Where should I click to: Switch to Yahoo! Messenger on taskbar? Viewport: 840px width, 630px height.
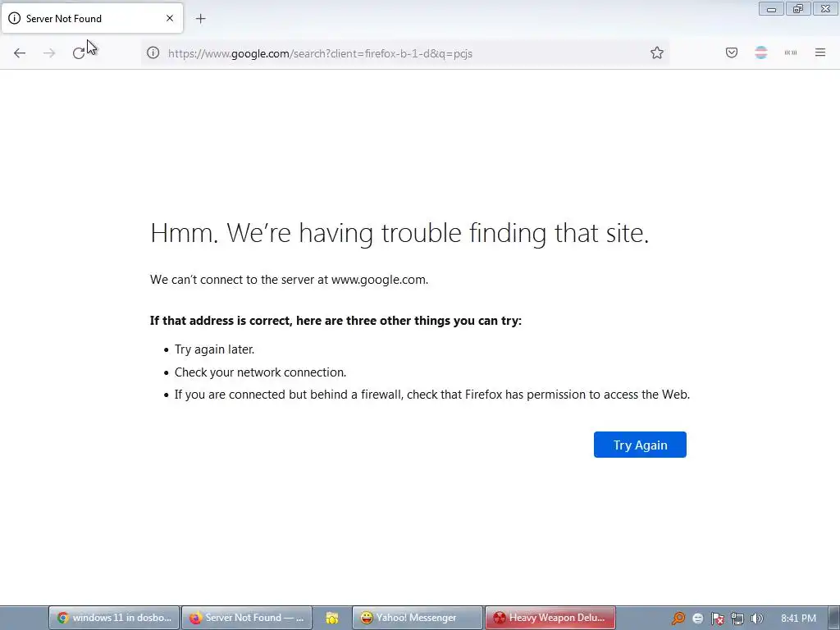point(418,618)
